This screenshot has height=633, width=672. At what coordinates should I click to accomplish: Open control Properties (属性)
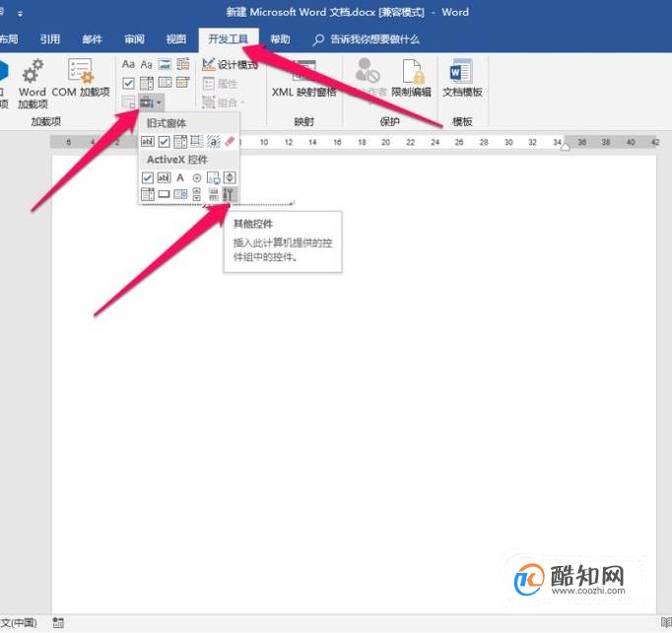point(220,83)
